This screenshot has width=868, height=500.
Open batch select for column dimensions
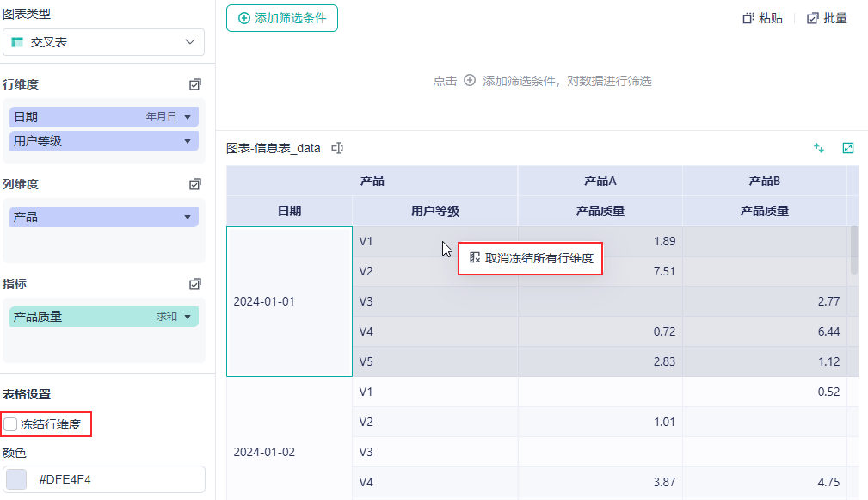click(x=195, y=184)
